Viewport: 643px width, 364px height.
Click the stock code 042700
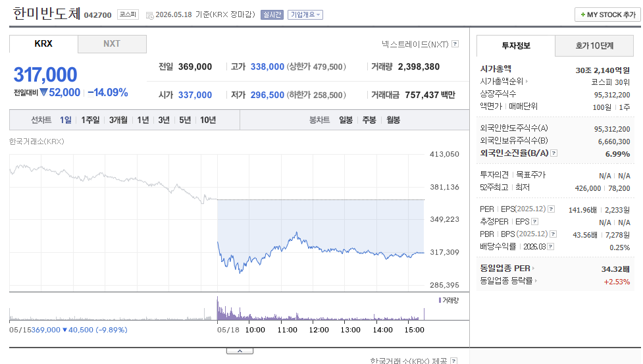97,15
